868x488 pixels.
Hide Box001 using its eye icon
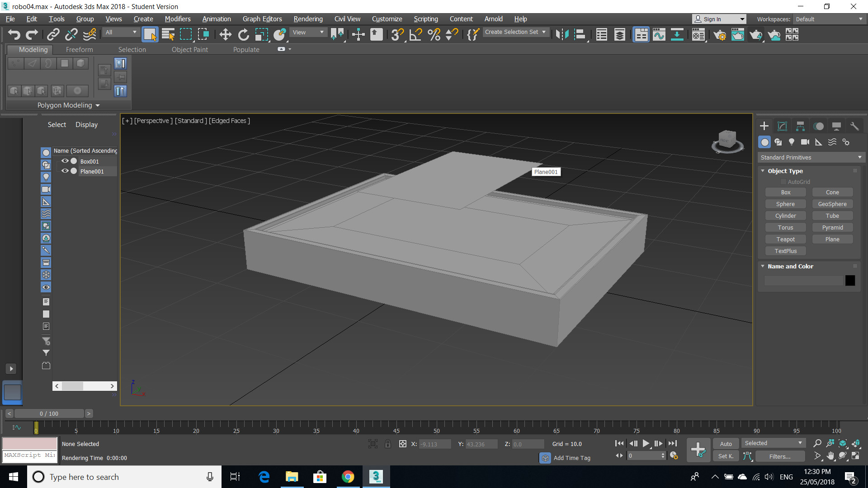[65, 161]
